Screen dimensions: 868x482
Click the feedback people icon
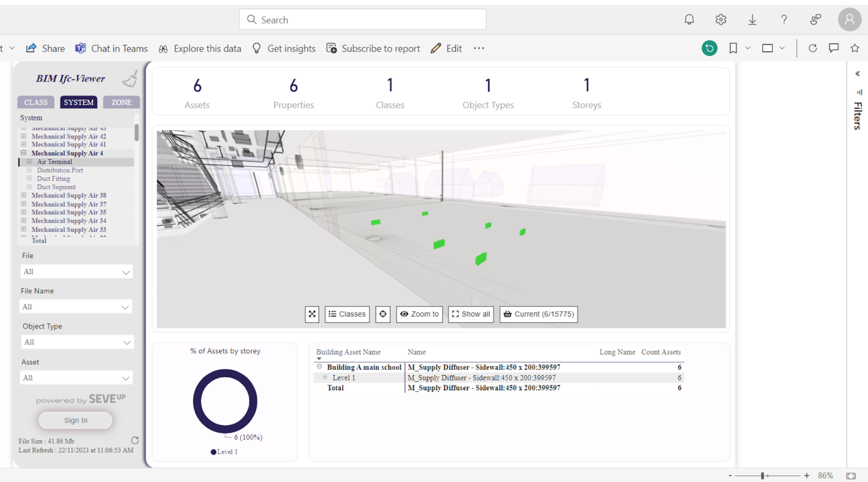pyautogui.click(x=815, y=20)
